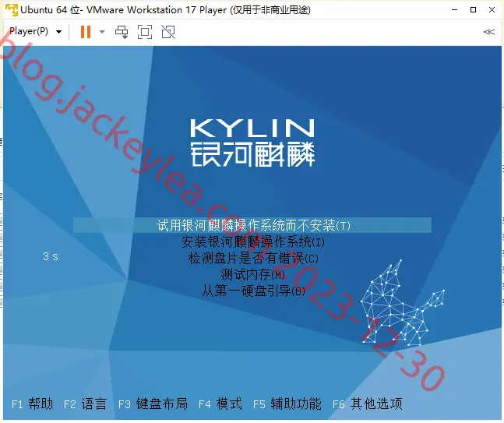The width and height of the screenshot is (504, 423).
Task: Click F5 辅助功能 accessibility option
Action: 287,404
